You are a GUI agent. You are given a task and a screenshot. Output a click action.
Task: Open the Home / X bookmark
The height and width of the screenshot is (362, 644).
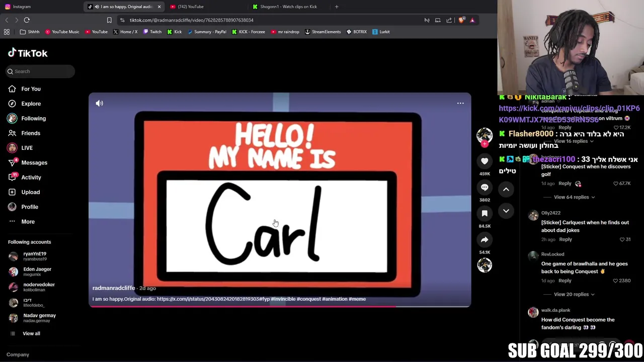click(x=125, y=32)
